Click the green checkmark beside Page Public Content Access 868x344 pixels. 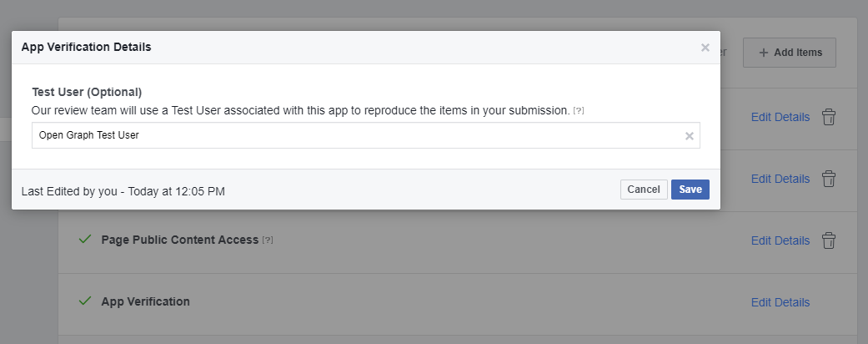[x=84, y=240]
